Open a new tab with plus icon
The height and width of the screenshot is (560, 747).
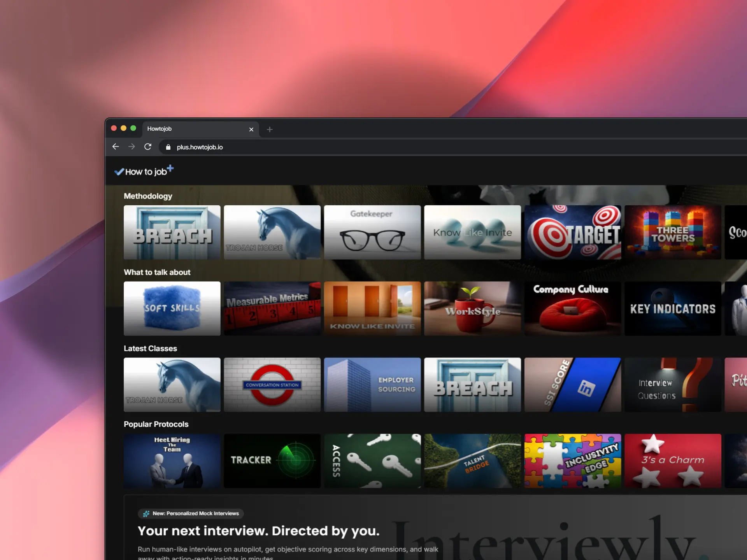coord(270,129)
